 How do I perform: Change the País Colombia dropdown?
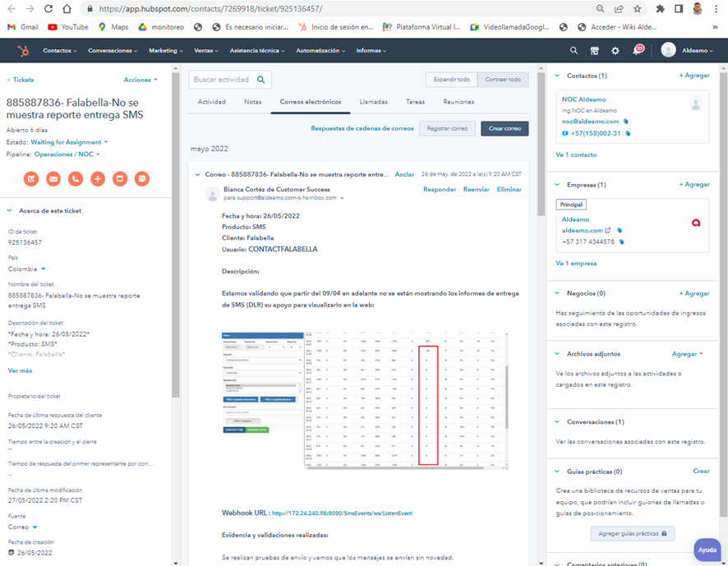pyautogui.click(x=26, y=269)
